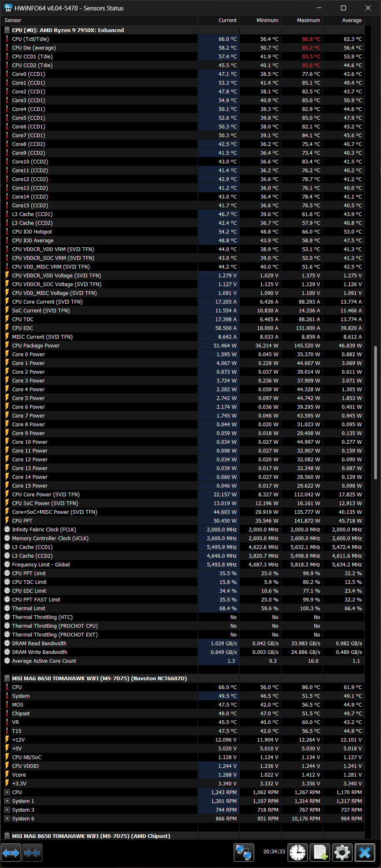Click the fan icon beside System 1
381x868 pixels.
click(7, 801)
